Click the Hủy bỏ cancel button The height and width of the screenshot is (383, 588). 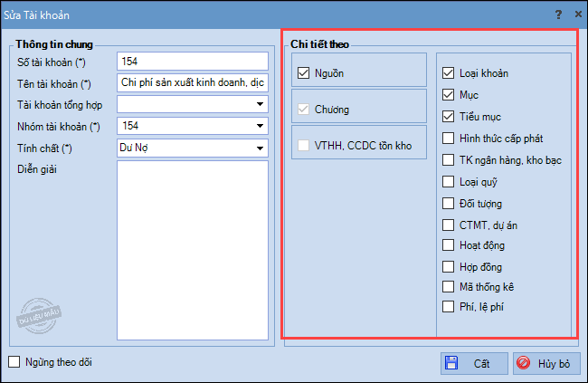tap(546, 363)
